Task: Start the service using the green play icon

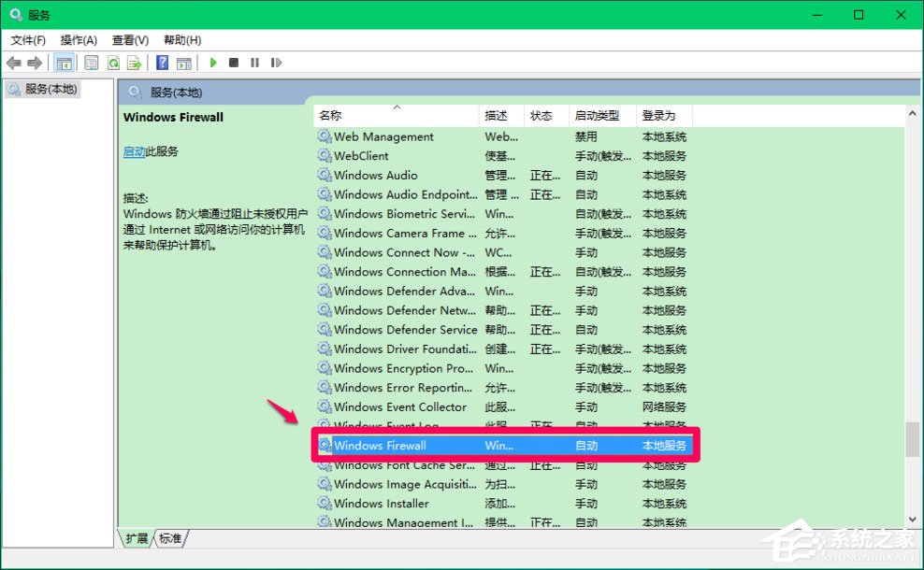Action: [212, 63]
